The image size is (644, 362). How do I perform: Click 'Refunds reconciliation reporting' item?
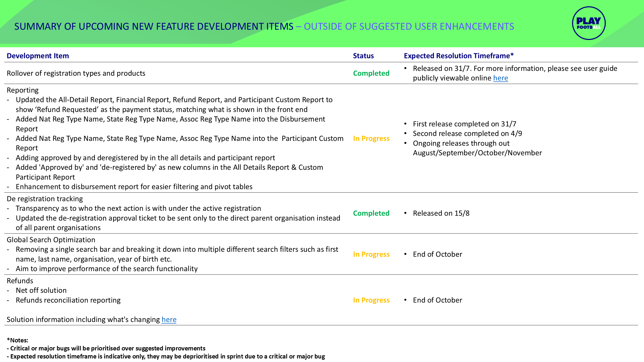pyautogui.click(x=68, y=300)
